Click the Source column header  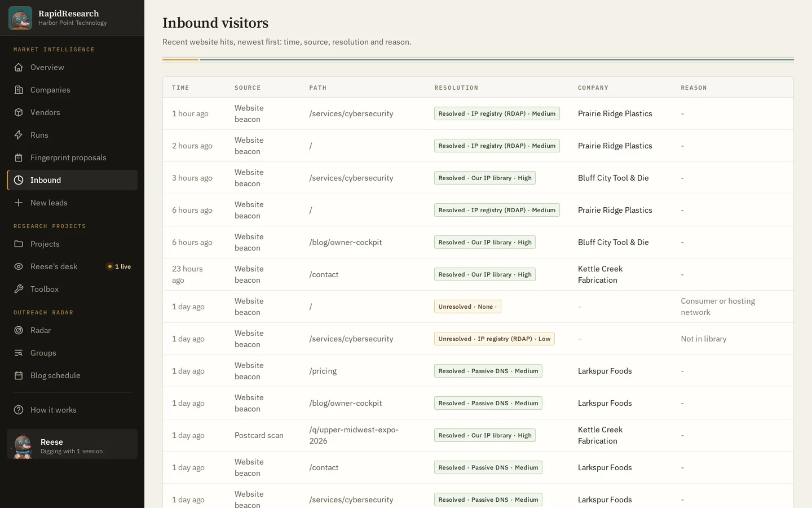coord(248,87)
